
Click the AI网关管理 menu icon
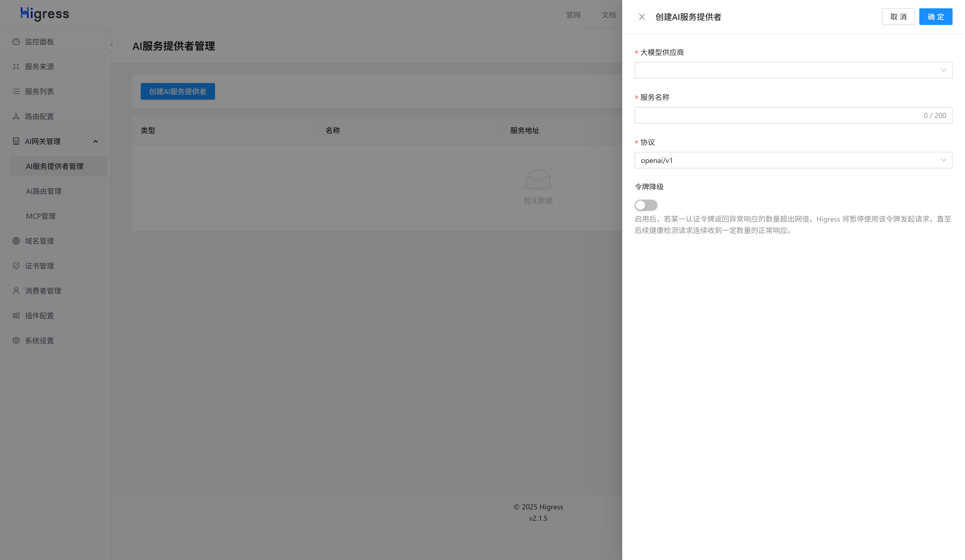click(16, 141)
